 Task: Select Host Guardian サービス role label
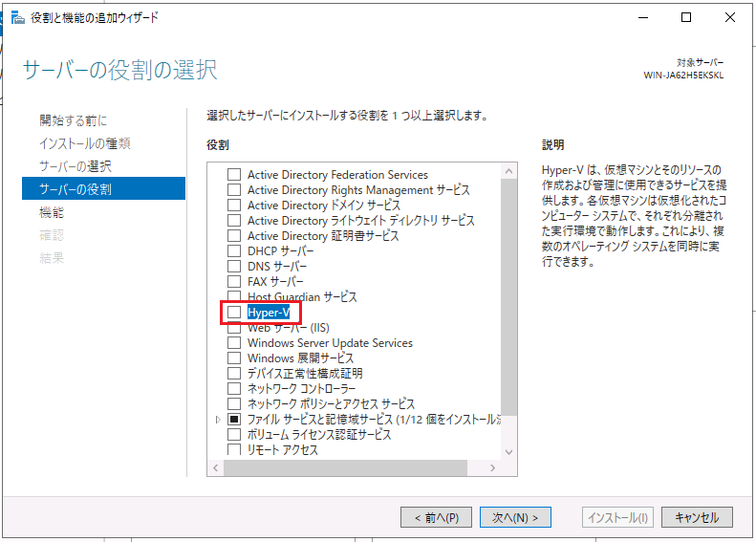click(x=302, y=297)
